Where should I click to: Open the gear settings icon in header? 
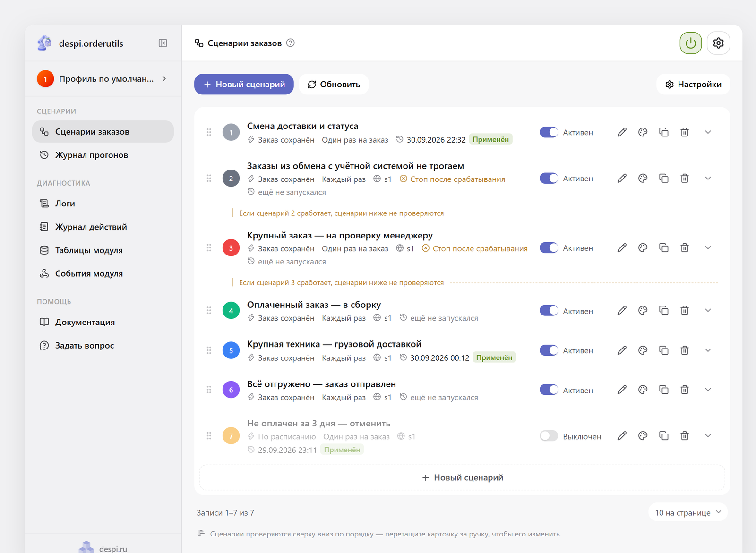[718, 43]
